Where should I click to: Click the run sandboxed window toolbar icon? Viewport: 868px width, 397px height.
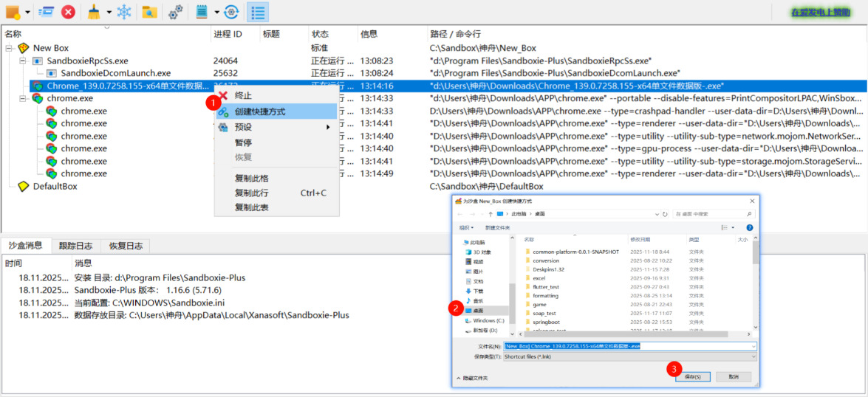45,12
